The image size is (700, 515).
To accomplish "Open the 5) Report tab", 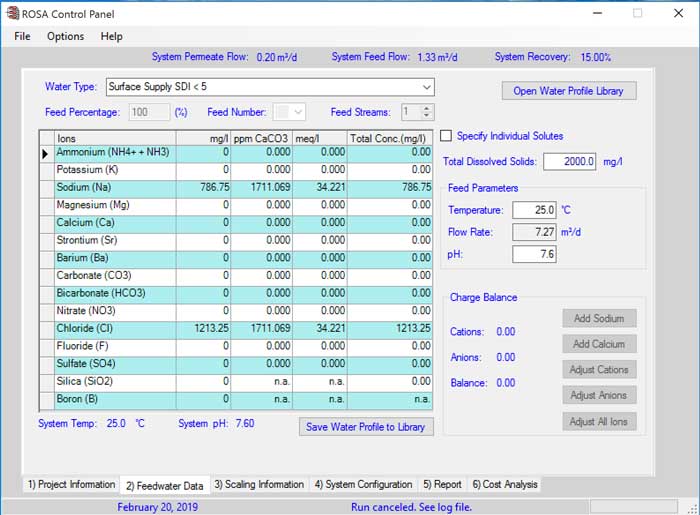I will pos(442,485).
